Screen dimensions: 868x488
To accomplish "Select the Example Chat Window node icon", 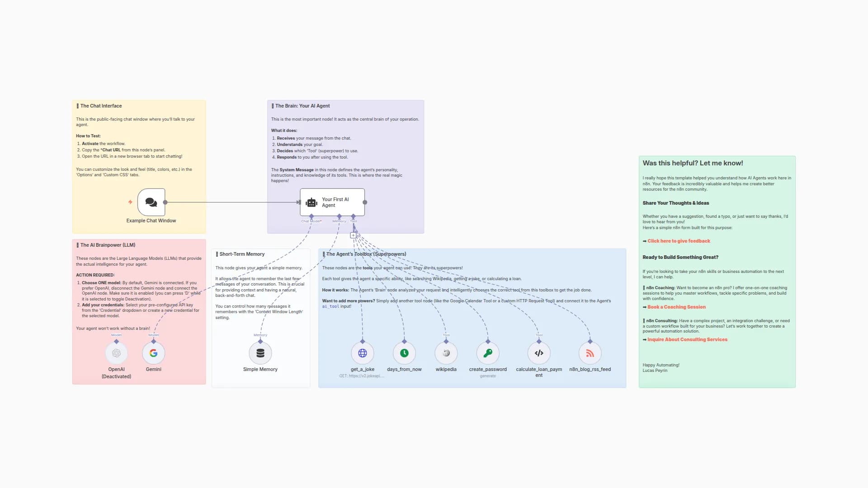I will pyautogui.click(x=151, y=202).
